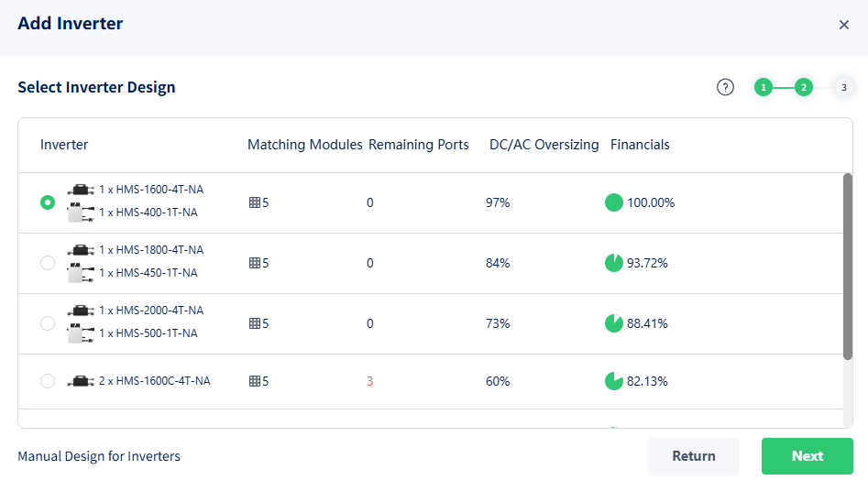The width and height of the screenshot is (868, 491).
Task: Select HMS-2000-4T-NA inverter design radio
Action: click(x=48, y=323)
